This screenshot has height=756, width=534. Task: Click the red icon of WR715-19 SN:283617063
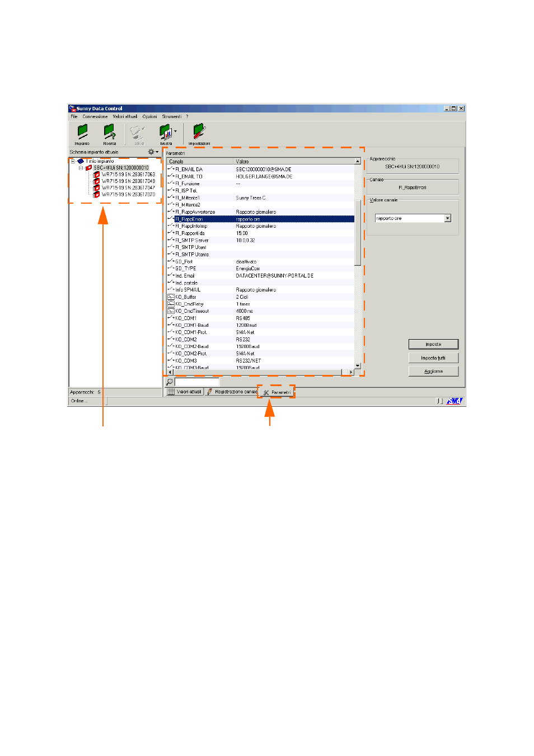pyautogui.click(x=97, y=175)
